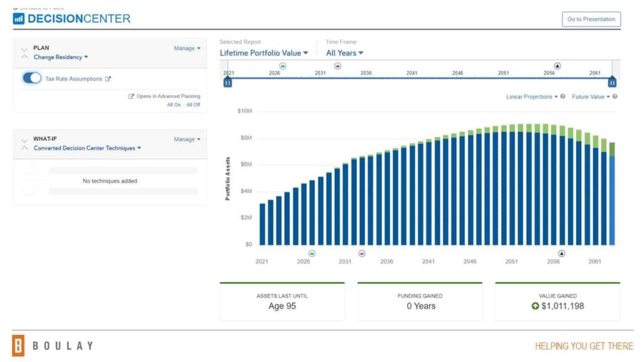Click the help icon beside Linear Projections
644x362 pixels.
(x=562, y=97)
